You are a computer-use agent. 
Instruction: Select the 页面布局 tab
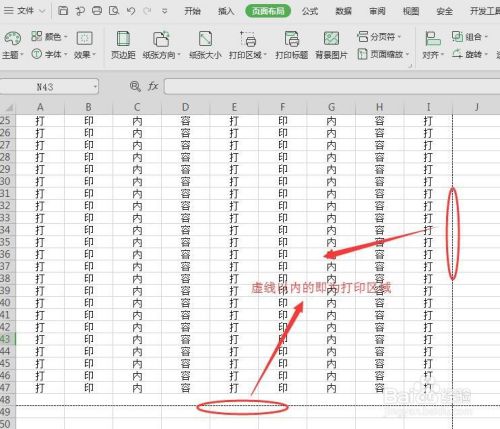point(268,11)
